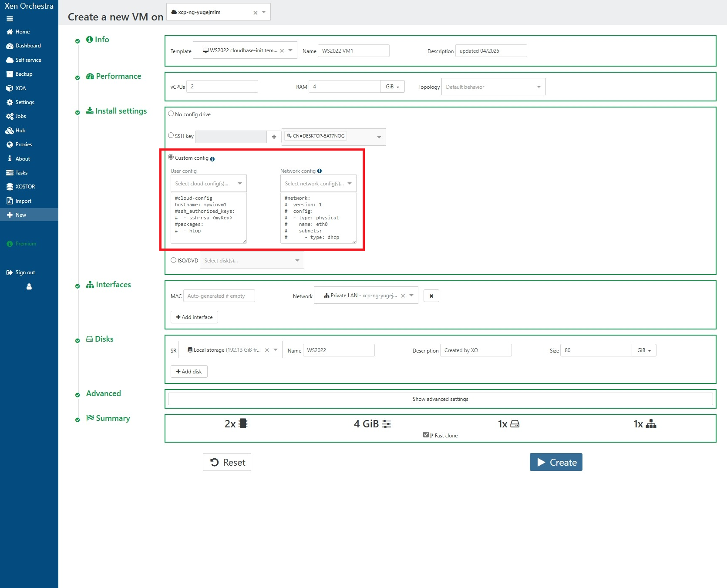Image resolution: width=727 pixels, height=588 pixels.
Task: Uncheck the Fast clone checkbox
Action: [x=426, y=434]
